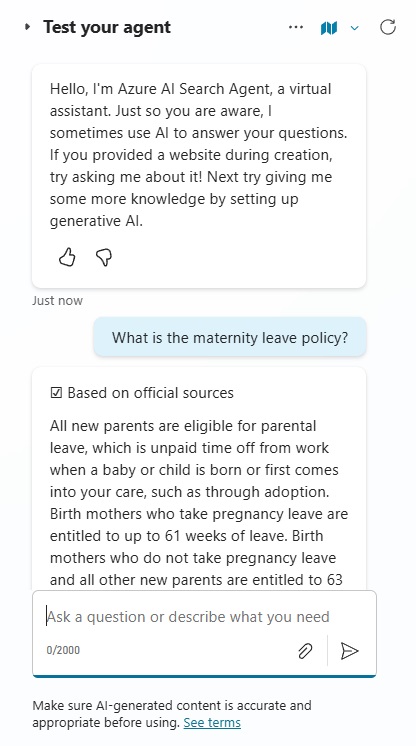This screenshot has height=746, width=416.
Task: Open the three-dot more options menu
Action: click(296, 27)
